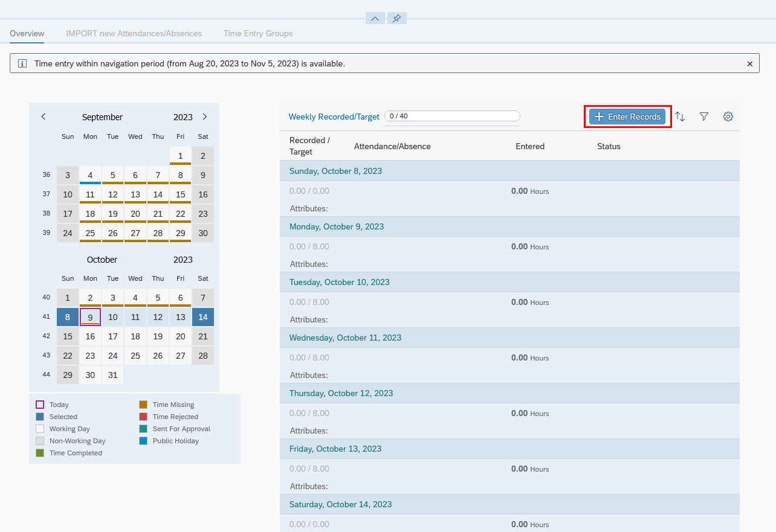Open the September month picker
776x532 pixels.
102,117
